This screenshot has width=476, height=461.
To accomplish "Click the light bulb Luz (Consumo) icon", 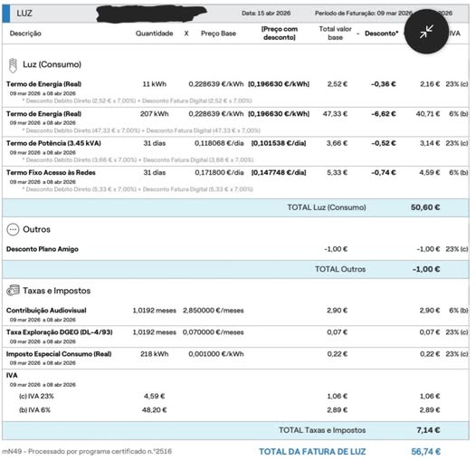I will pyautogui.click(x=13, y=65).
